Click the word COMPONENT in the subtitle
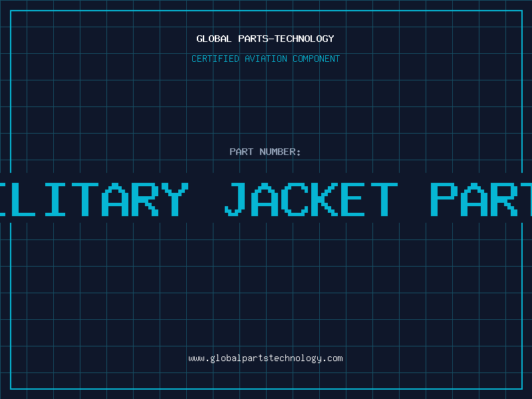 click(317, 59)
